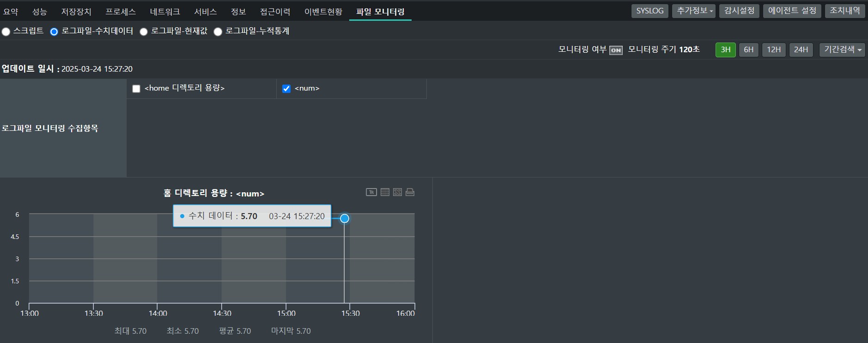Open 에이전트 설정 button
868x343 pixels.
pyautogui.click(x=792, y=11)
